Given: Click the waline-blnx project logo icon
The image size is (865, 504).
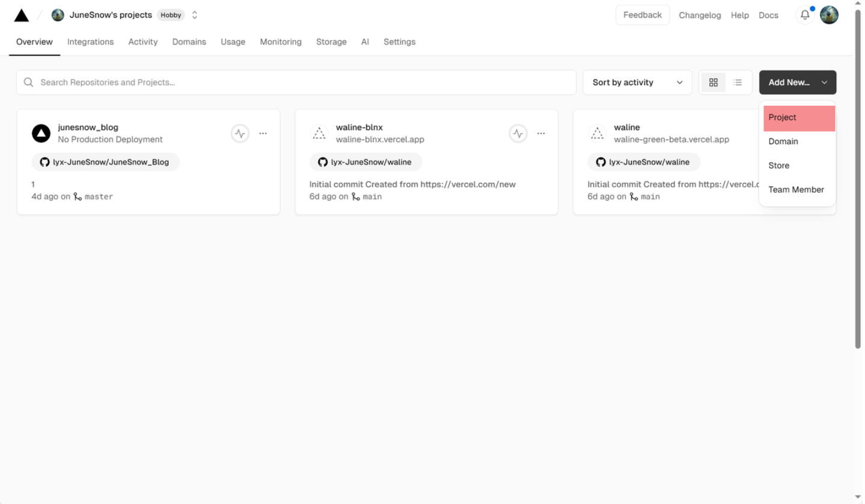Looking at the screenshot, I should tap(319, 133).
